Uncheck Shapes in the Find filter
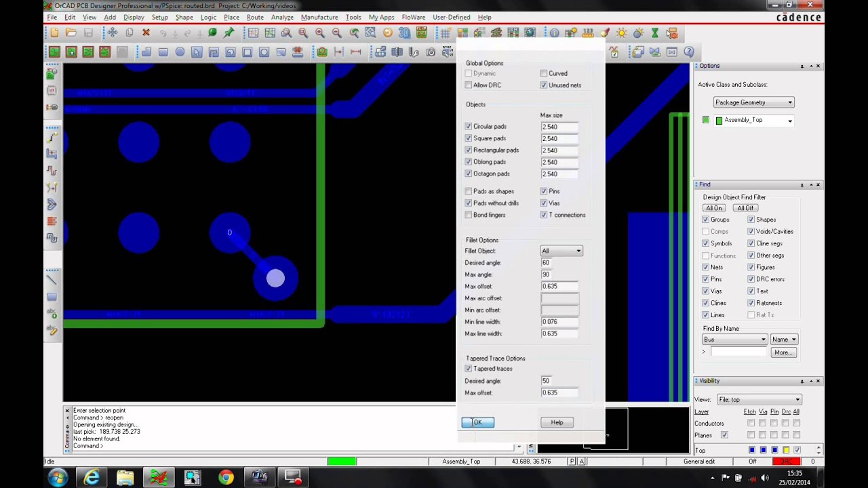The width and height of the screenshot is (868, 488). pyautogui.click(x=751, y=220)
